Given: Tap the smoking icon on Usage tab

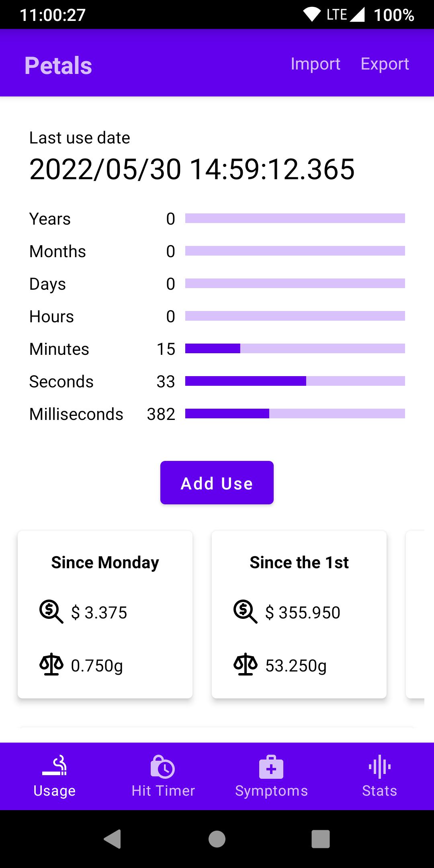Looking at the screenshot, I should tap(55, 766).
